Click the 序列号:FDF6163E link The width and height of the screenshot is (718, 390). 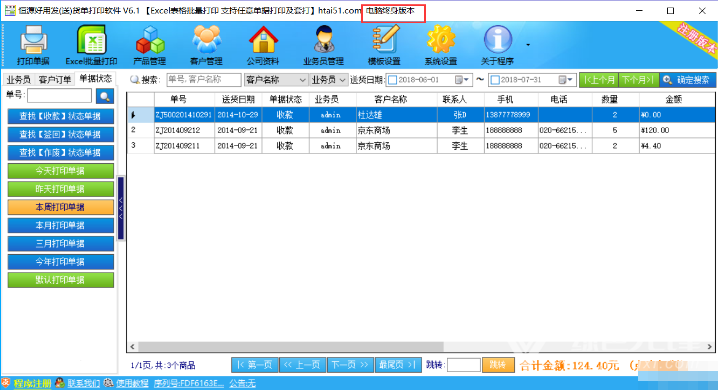point(189,383)
